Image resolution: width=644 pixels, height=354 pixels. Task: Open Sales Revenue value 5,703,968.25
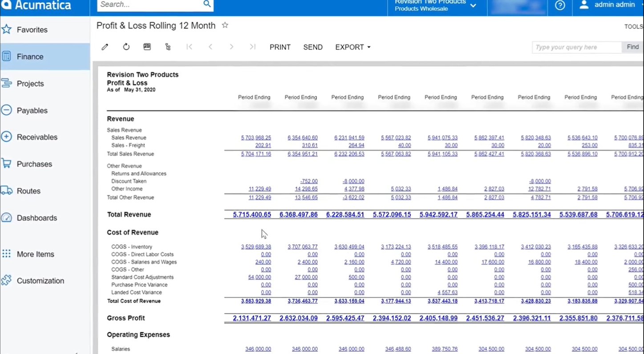pos(256,138)
